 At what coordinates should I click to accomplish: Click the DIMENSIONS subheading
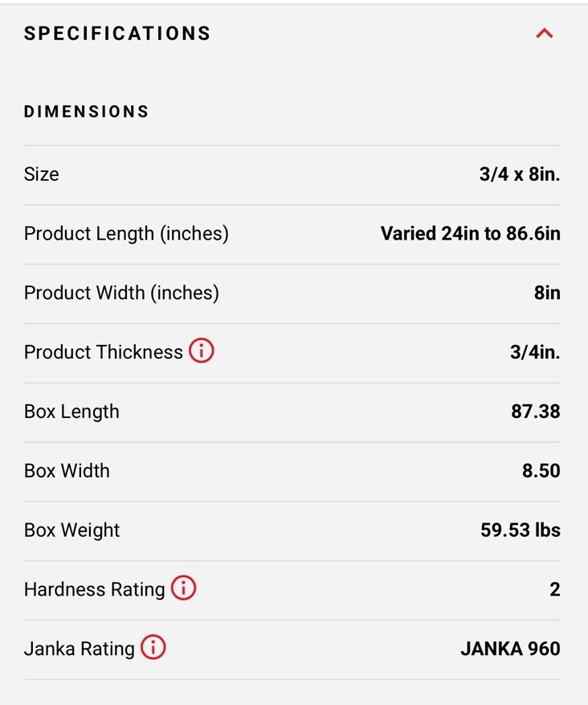[x=86, y=112]
